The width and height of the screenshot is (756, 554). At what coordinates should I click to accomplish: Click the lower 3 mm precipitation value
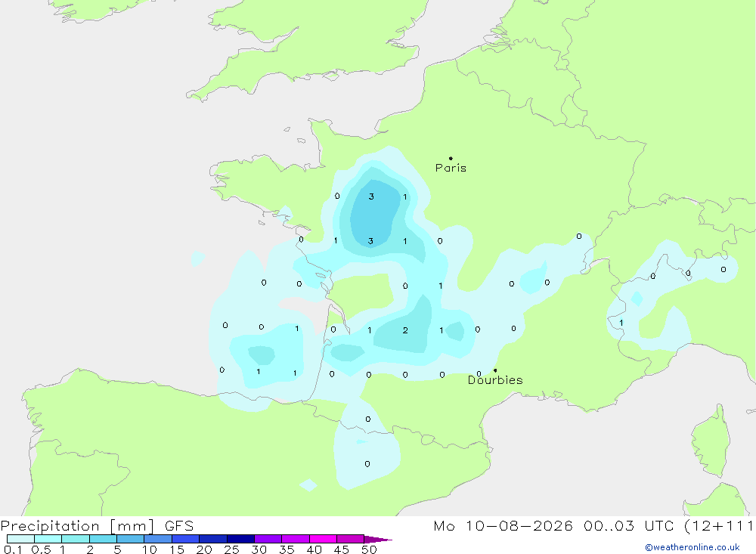click(370, 241)
